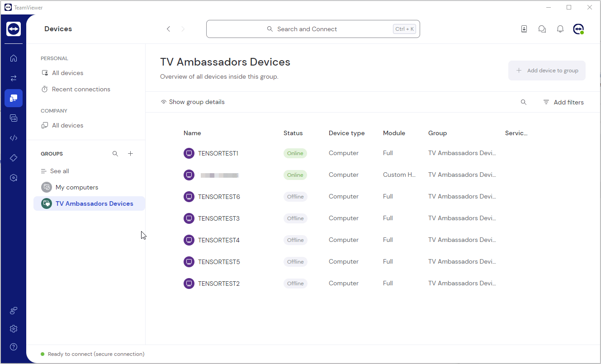
Task: Open the notifications bell
Action: click(560, 29)
